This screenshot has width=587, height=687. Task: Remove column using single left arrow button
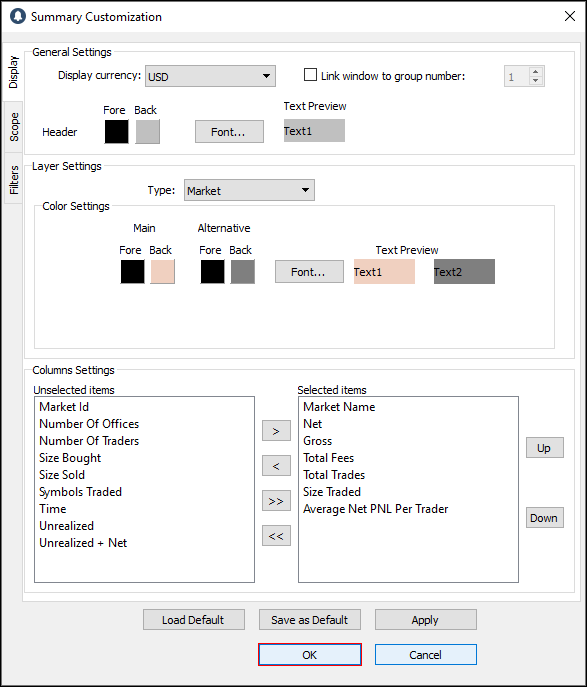276,465
